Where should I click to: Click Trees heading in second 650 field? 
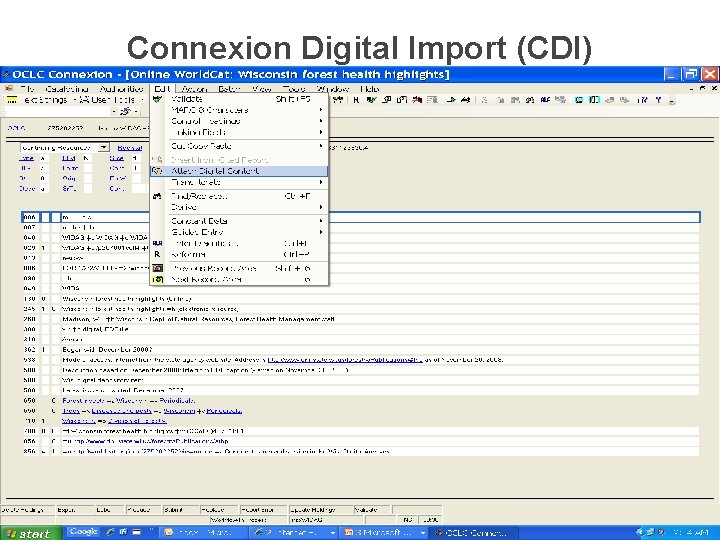pyautogui.click(x=71, y=411)
